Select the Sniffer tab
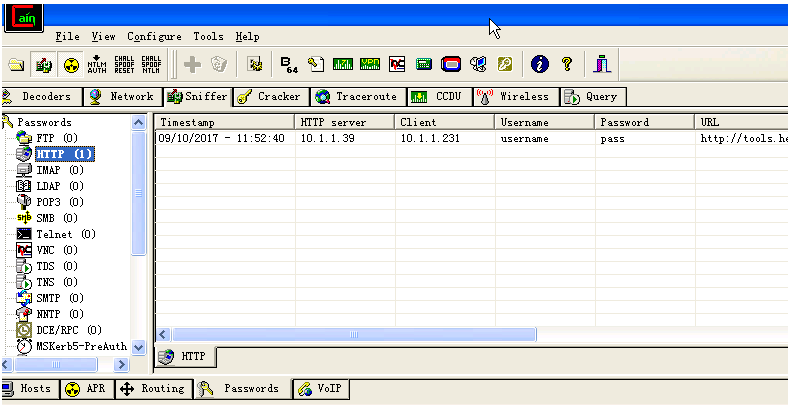 (x=198, y=96)
